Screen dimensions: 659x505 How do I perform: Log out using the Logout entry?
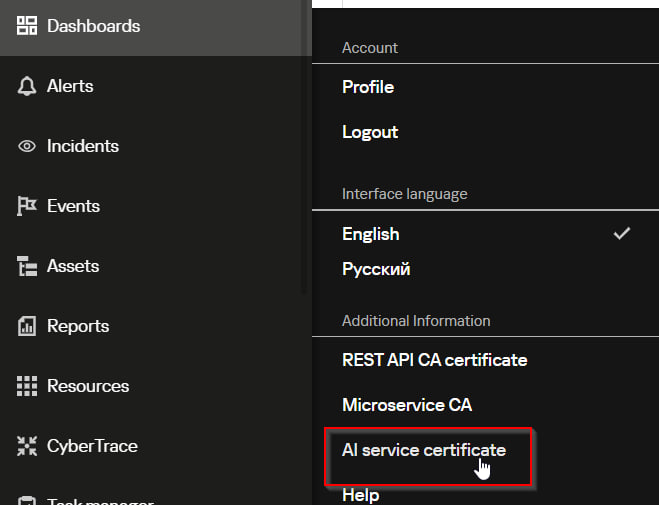pos(370,132)
